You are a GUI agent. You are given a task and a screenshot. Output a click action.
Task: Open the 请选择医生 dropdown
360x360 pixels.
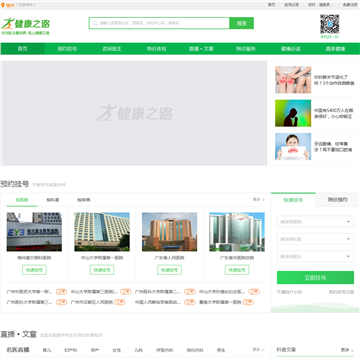[315, 257]
